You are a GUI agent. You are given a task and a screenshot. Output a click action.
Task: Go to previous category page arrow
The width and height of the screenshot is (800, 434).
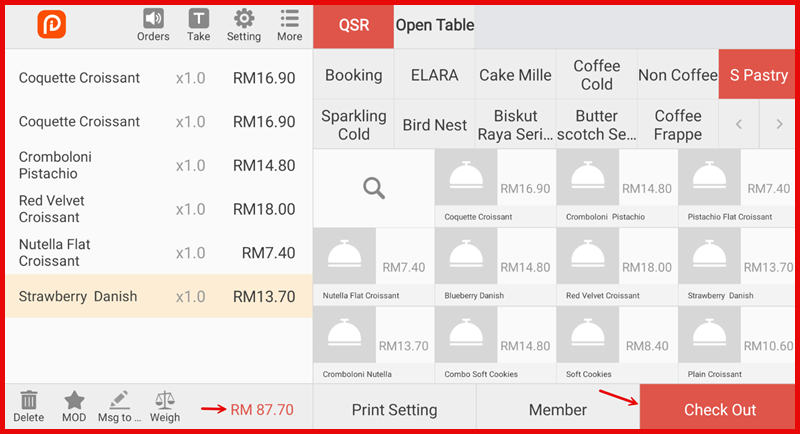coord(739,125)
